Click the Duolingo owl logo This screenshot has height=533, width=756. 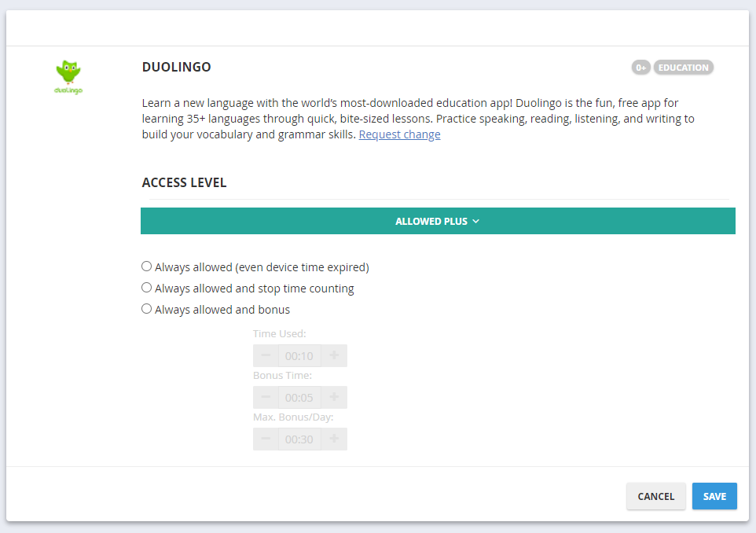[68, 75]
